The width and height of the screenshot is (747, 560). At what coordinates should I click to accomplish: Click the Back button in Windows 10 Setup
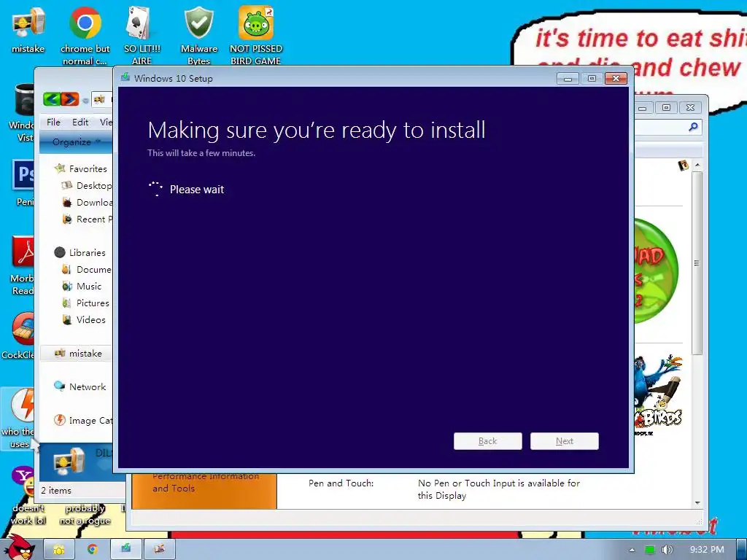[x=488, y=441]
